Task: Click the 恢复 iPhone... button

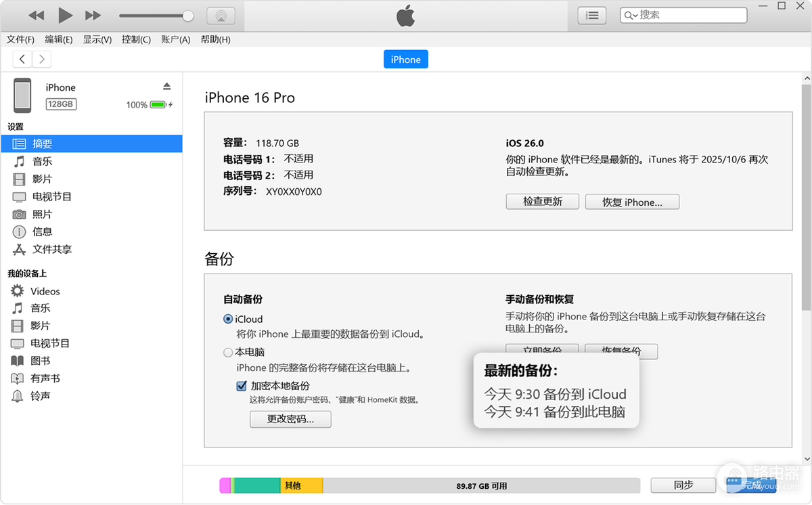Action: pyautogui.click(x=632, y=202)
